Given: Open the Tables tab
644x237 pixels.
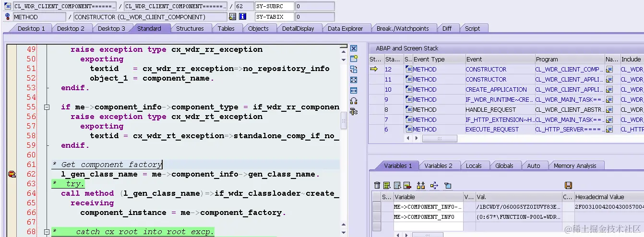Looking at the screenshot, I should (x=226, y=29).
